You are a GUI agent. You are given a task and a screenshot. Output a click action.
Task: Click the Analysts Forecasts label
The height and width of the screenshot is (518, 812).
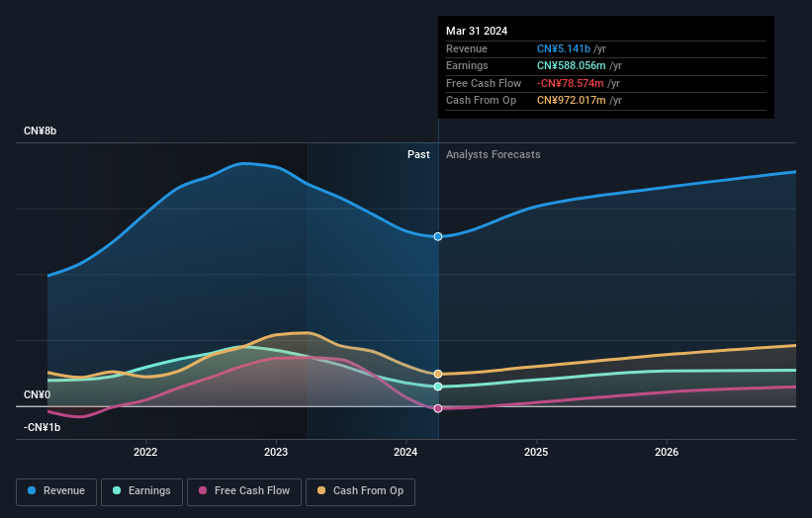tap(493, 154)
